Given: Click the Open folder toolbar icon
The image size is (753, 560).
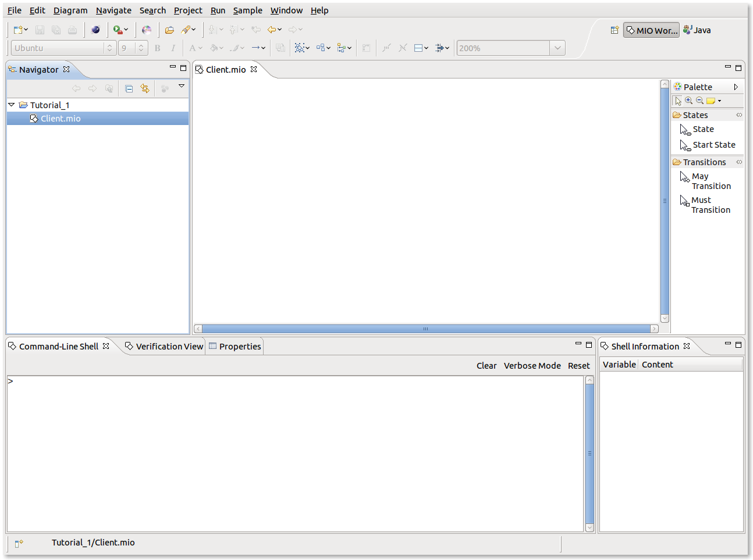Looking at the screenshot, I should (169, 30).
